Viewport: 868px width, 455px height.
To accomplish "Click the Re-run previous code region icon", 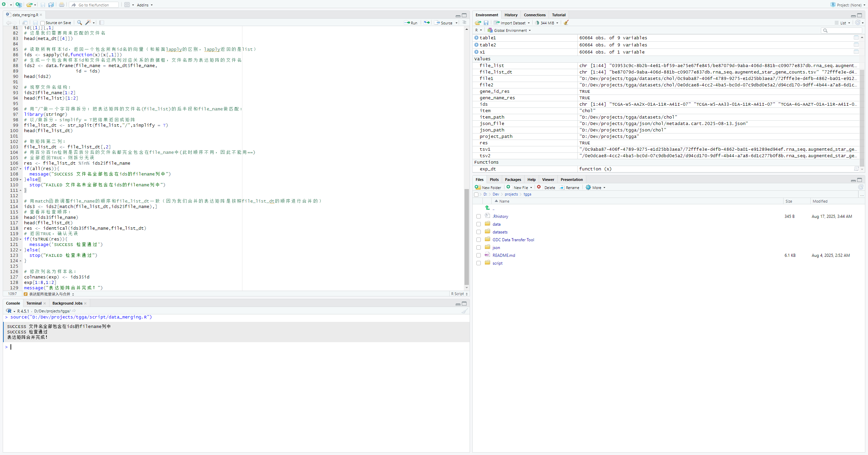I will pyautogui.click(x=427, y=23).
